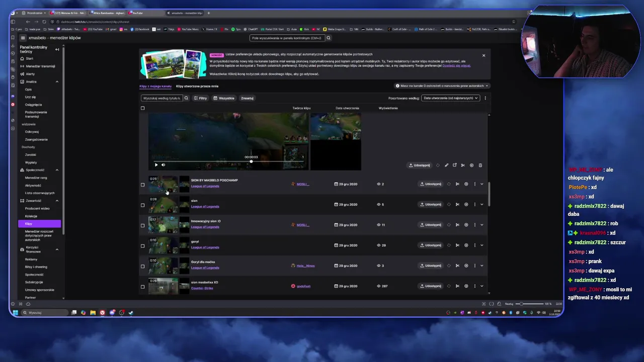Select all clips with header checkbox
Screen dimensions: 644x362
coord(142,108)
